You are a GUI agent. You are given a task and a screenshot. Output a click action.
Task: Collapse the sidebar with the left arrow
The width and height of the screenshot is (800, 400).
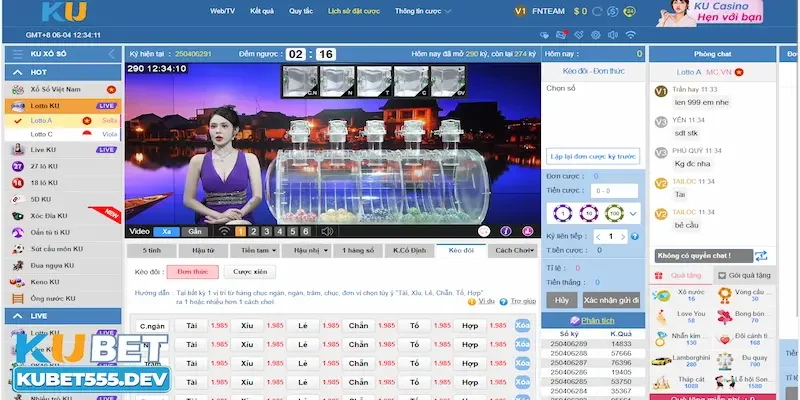click(x=111, y=54)
